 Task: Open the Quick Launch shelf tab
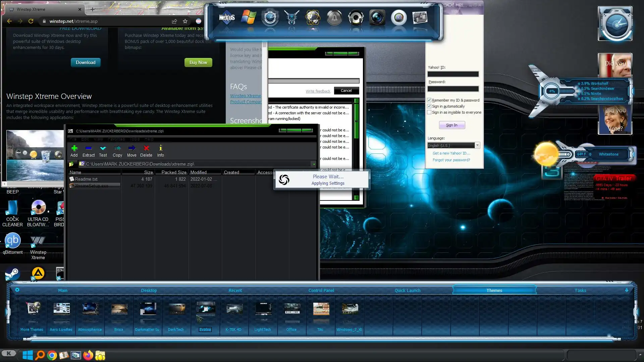[407, 291]
